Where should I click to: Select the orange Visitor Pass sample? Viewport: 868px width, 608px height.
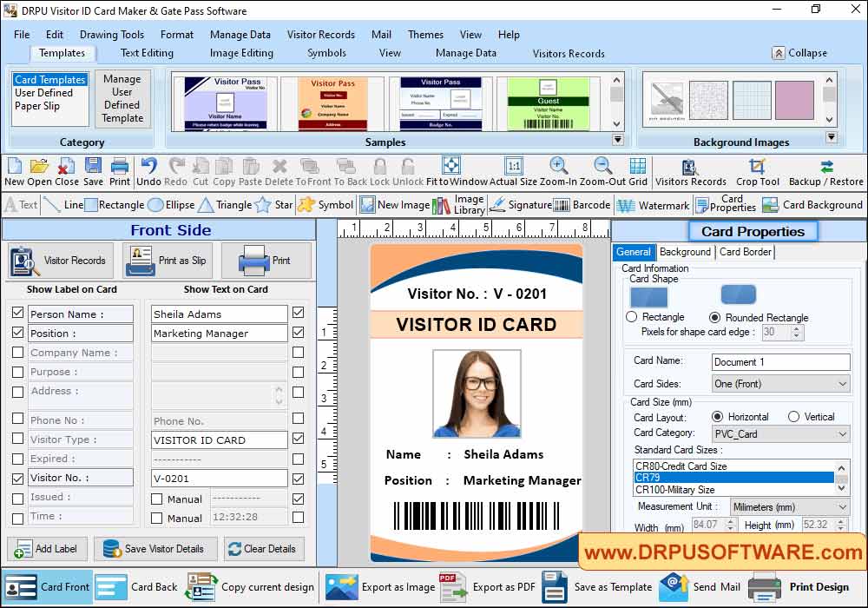[332, 103]
